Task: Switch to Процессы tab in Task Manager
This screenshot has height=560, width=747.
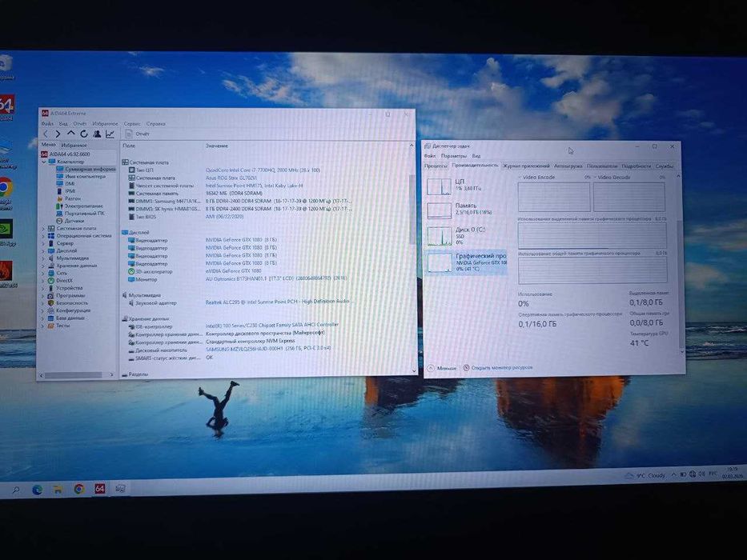Action: pos(436,166)
